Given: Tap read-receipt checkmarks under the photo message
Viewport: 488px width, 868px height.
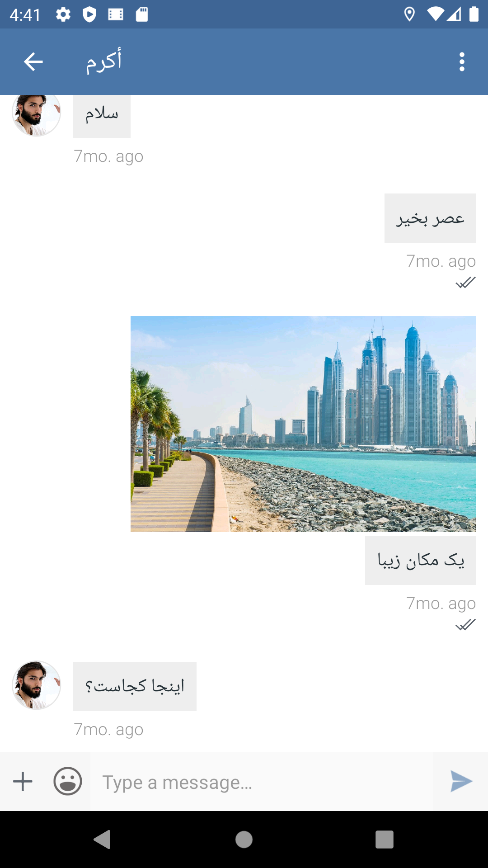Looking at the screenshot, I should 465,625.
